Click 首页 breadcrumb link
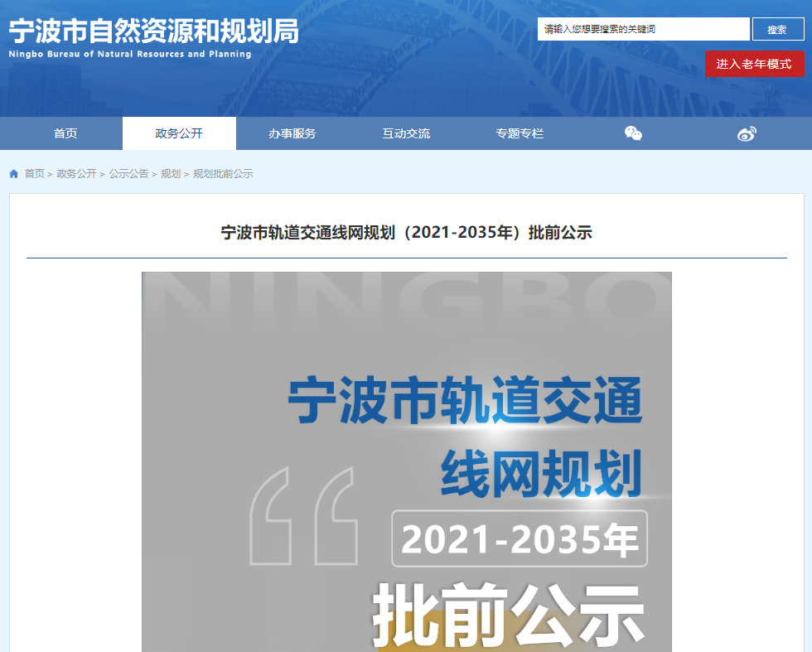The image size is (812, 652). point(35,174)
